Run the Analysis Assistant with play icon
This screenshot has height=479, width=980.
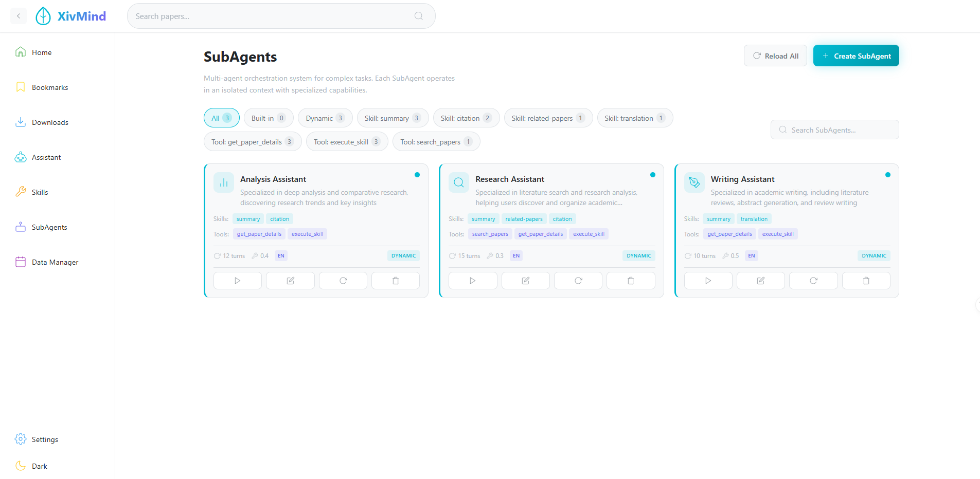coord(238,281)
